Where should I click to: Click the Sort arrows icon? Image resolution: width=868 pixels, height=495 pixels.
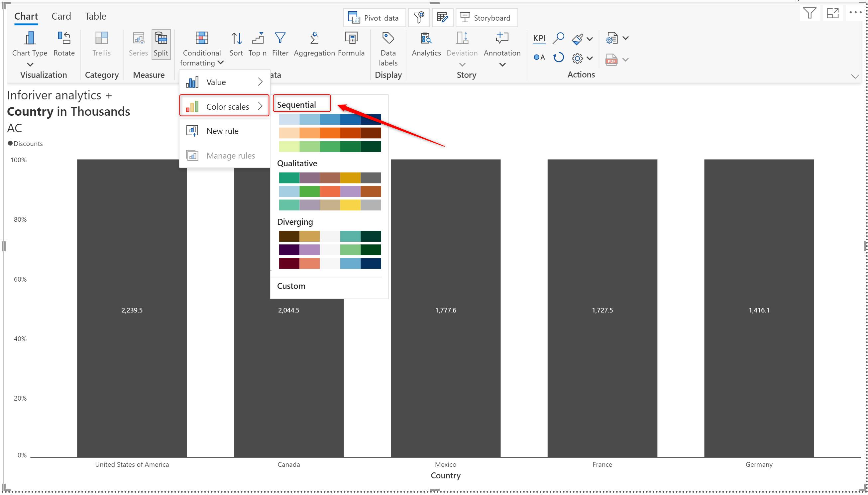click(236, 39)
